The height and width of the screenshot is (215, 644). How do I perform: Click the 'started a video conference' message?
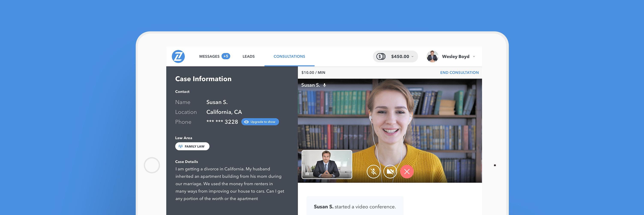click(x=355, y=207)
